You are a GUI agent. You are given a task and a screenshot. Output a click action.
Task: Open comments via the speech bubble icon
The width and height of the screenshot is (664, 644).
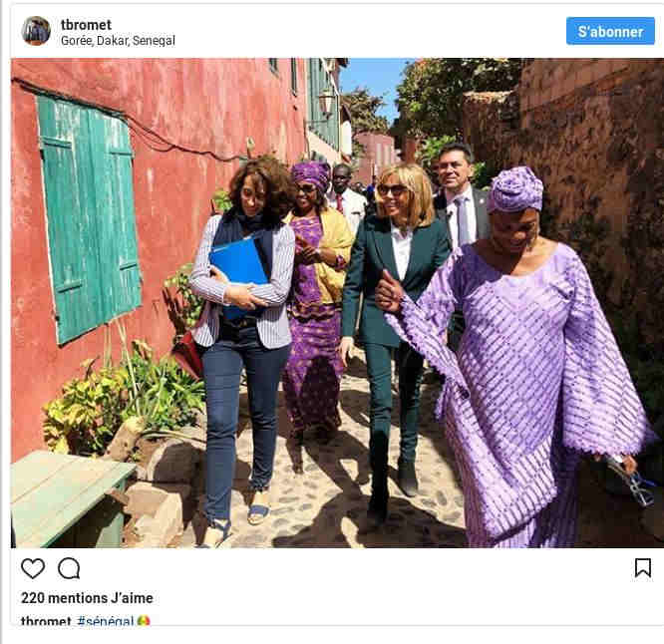[x=69, y=568]
